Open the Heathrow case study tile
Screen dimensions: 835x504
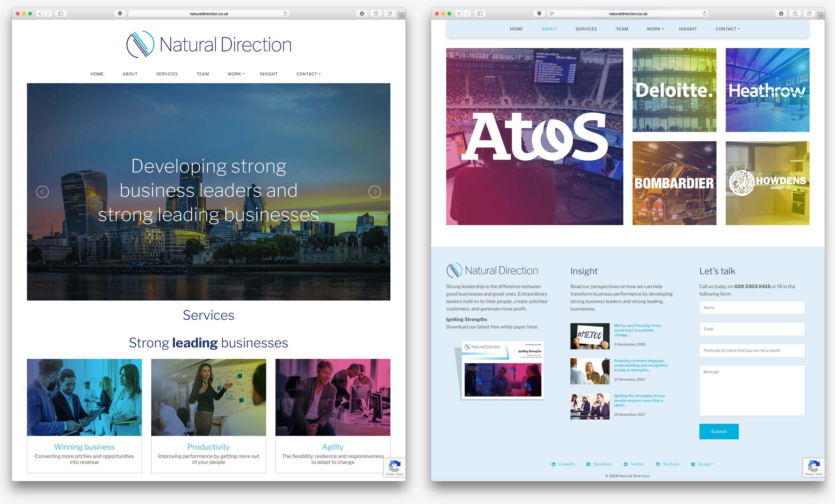point(768,90)
